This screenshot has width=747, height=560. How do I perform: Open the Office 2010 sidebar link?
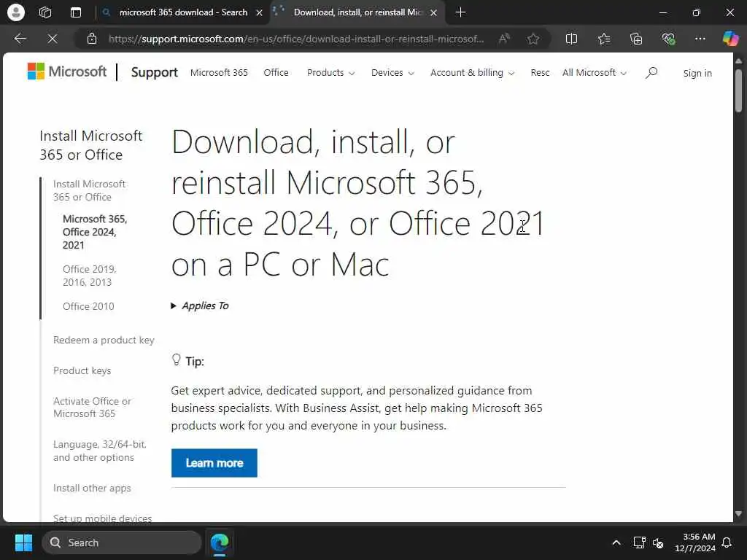click(x=88, y=306)
